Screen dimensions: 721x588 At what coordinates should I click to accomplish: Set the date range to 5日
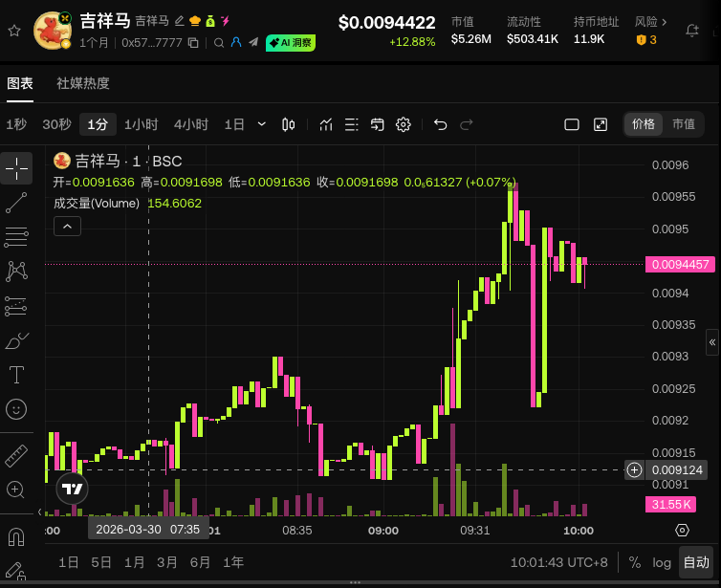point(101,562)
